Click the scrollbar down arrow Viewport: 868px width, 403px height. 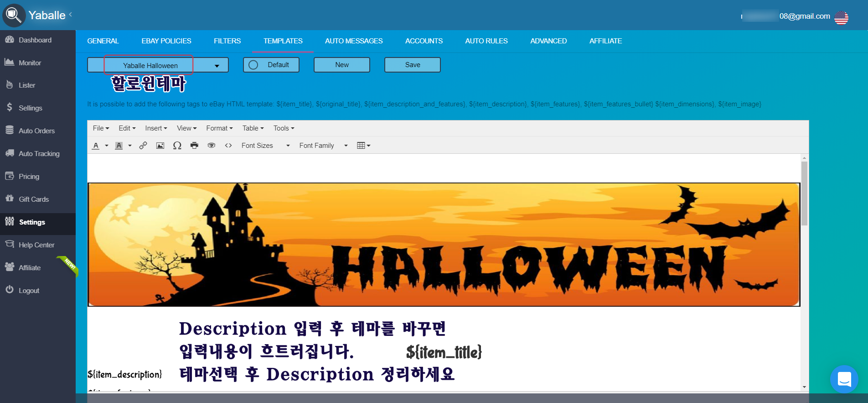[x=804, y=387]
